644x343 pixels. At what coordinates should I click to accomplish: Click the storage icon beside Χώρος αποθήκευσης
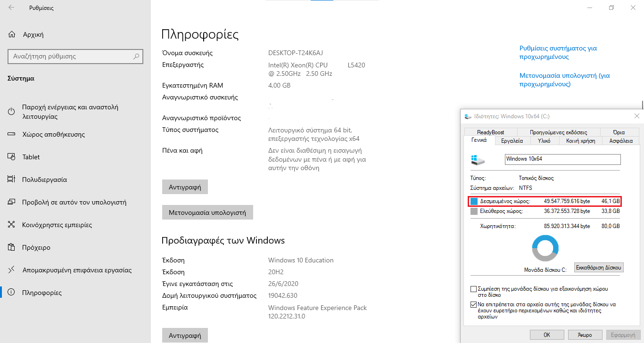(12, 134)
